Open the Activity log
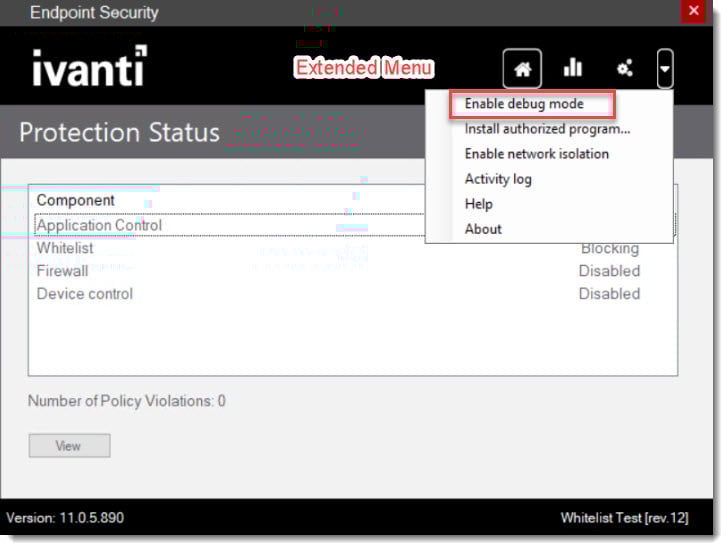This screenshot has height=550, width=728. tap(498, 179)
